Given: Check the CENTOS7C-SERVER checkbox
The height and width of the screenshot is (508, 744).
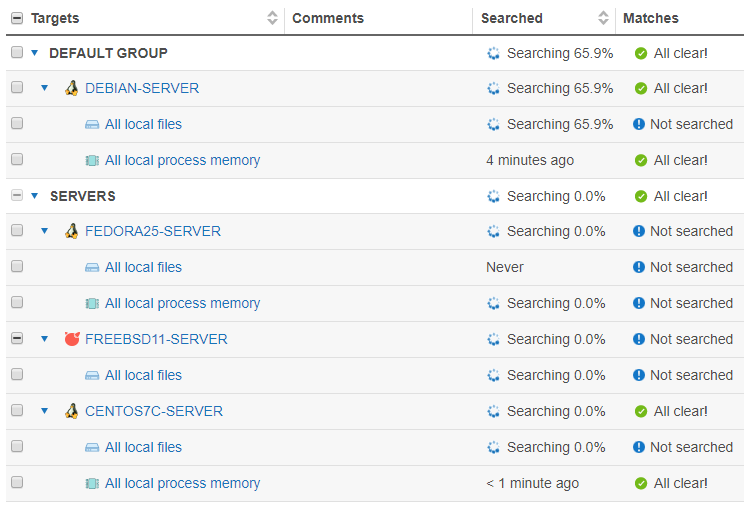Looking at the screenshot, I should coord(17,411).
